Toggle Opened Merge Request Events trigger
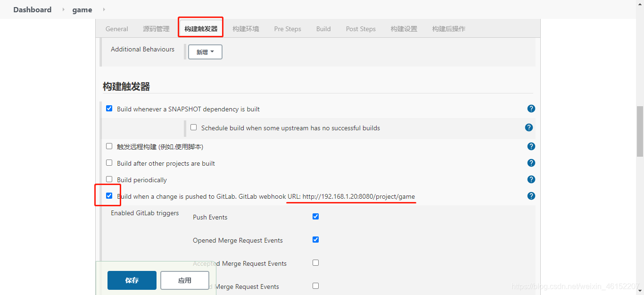Screen dimensions: 644x295 click(x=316, y=240)
